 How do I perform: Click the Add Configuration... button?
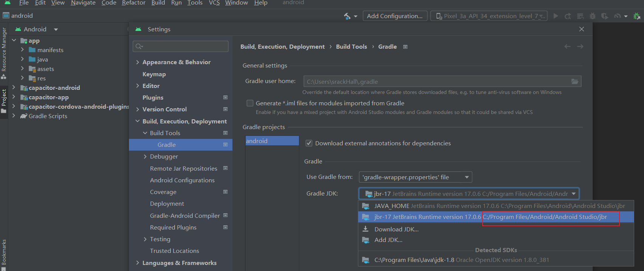click(395, 16)
